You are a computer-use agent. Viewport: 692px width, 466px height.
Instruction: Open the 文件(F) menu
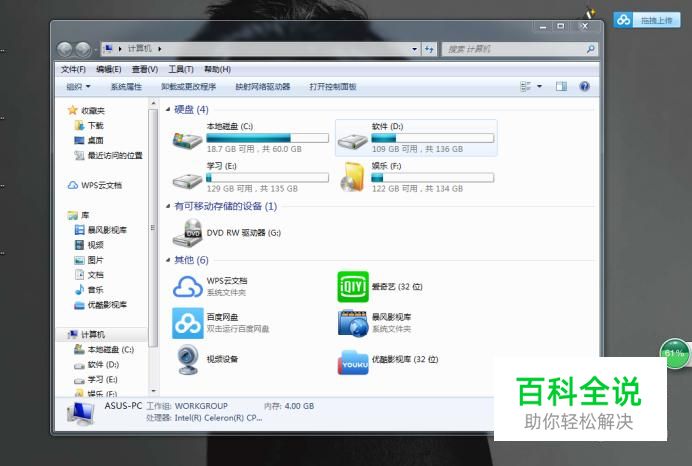pyautogui.click(x=73, y=69)
